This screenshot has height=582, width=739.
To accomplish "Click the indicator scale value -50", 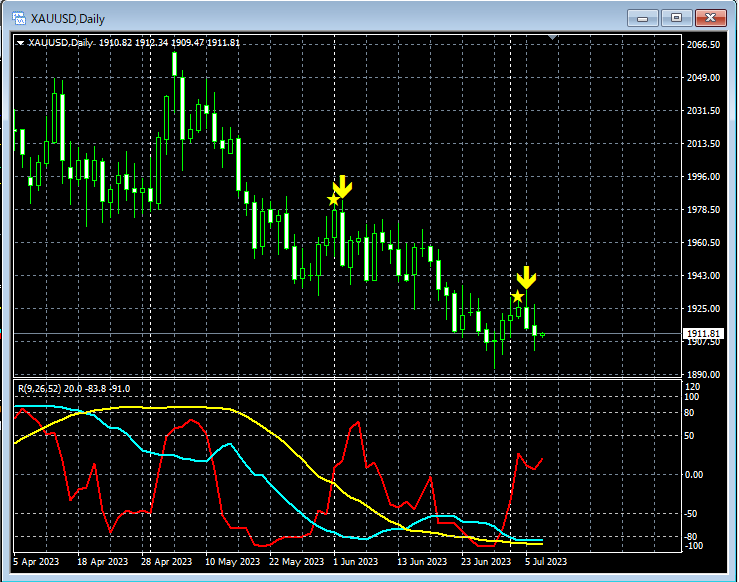I will click(x=690, y=514).
